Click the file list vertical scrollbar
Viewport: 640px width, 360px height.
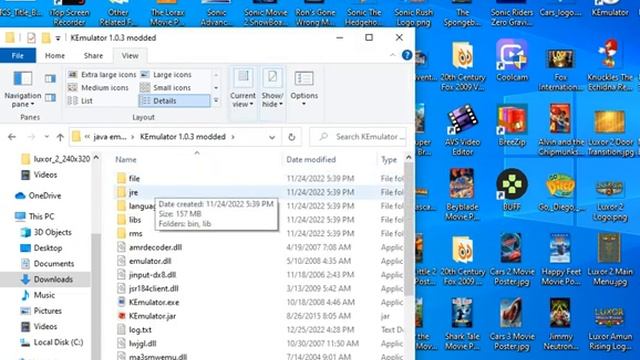coord(409,229)
